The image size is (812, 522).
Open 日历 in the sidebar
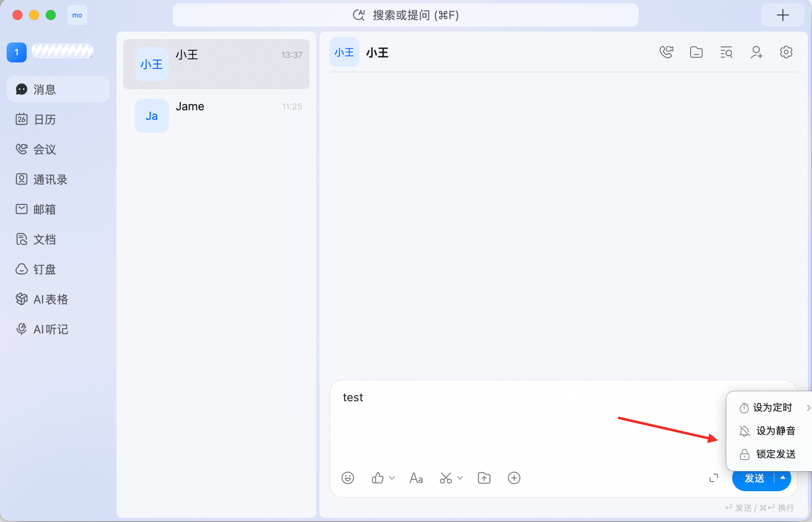pos(58,119)
